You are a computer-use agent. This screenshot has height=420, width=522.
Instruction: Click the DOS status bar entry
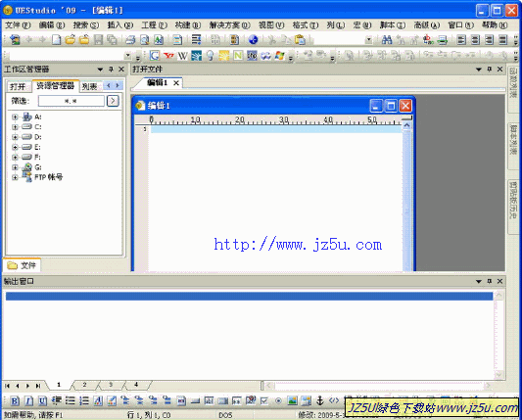click(225, 415)
